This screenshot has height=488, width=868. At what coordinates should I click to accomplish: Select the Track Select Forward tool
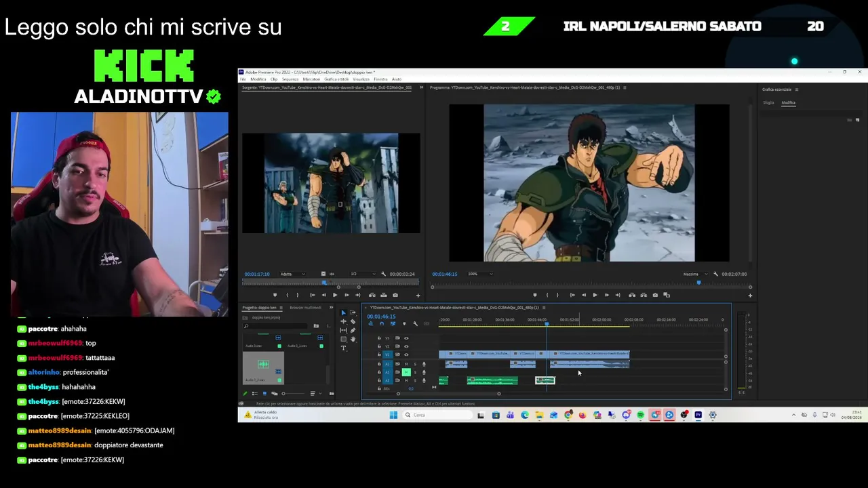coord(353,312)
